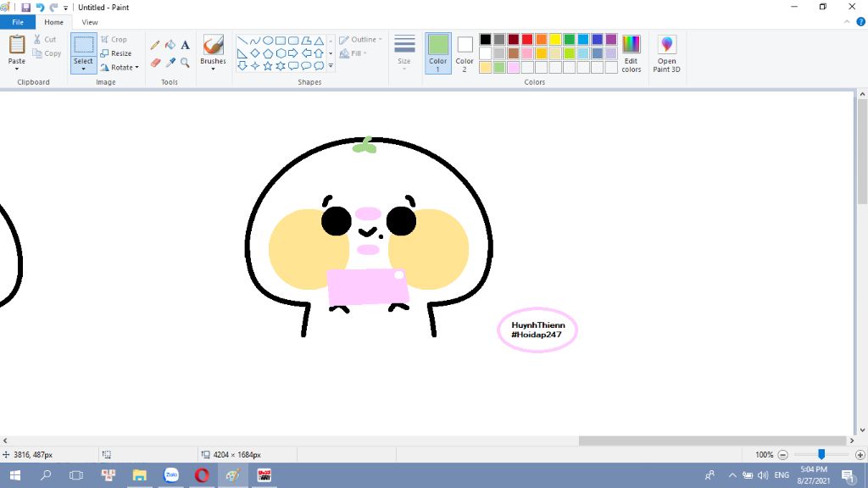Select the Eraser tool

(x=155, y=63)
